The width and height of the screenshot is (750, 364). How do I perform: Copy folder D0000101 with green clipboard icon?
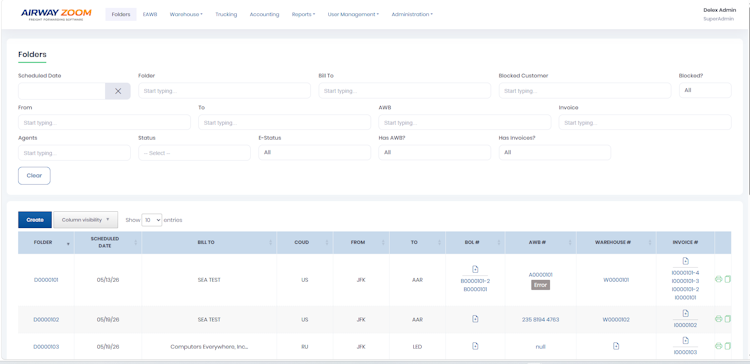tap(728, 279)
